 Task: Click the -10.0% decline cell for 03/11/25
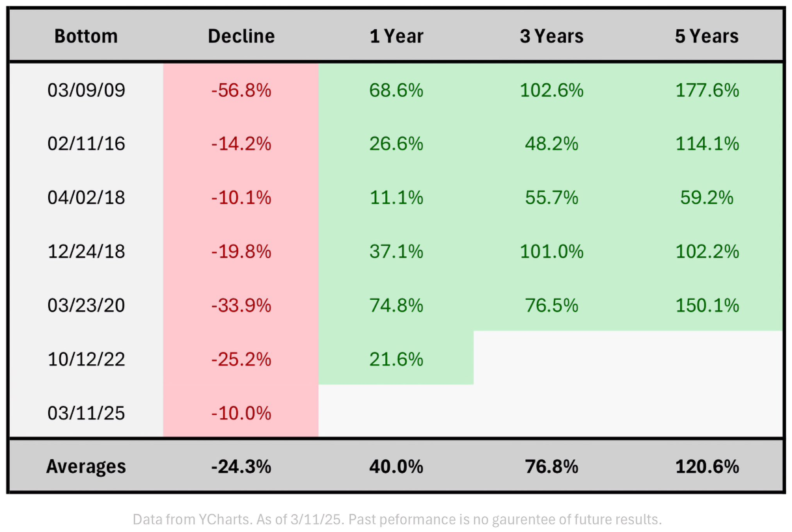pyautogui.click(x=241, y=412)
